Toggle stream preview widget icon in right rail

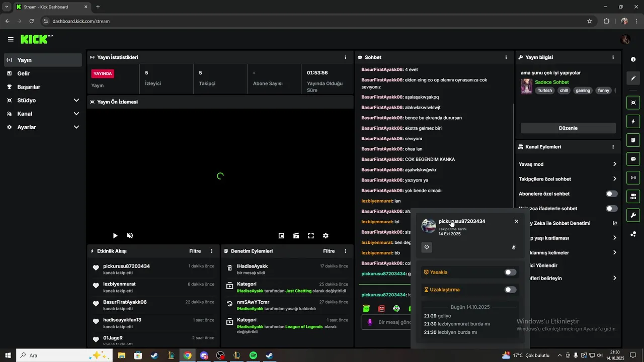(633, 103)
